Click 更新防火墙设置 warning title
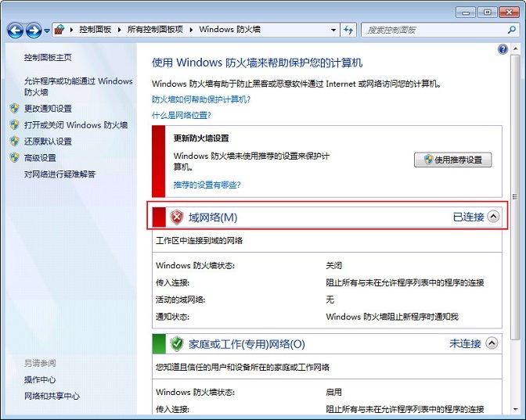The image size is (526, 420). pyautogui.click(x=201, y=138)
